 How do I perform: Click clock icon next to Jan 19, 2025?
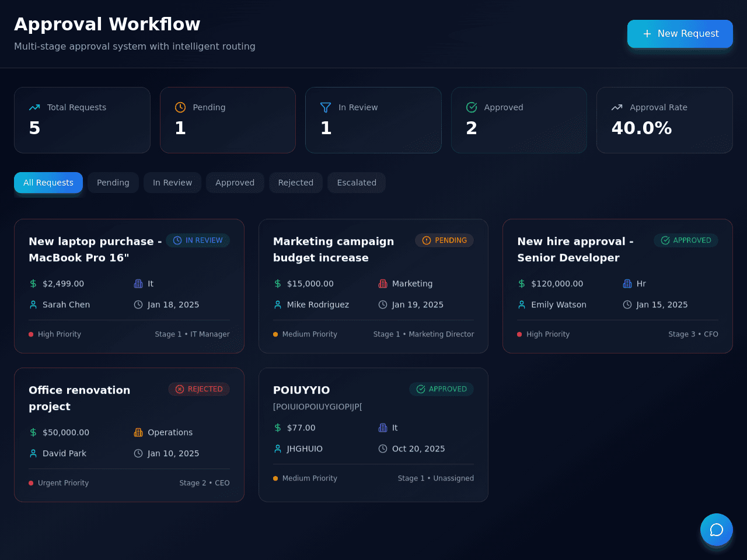pyautogui.click(x=383, y=304)
